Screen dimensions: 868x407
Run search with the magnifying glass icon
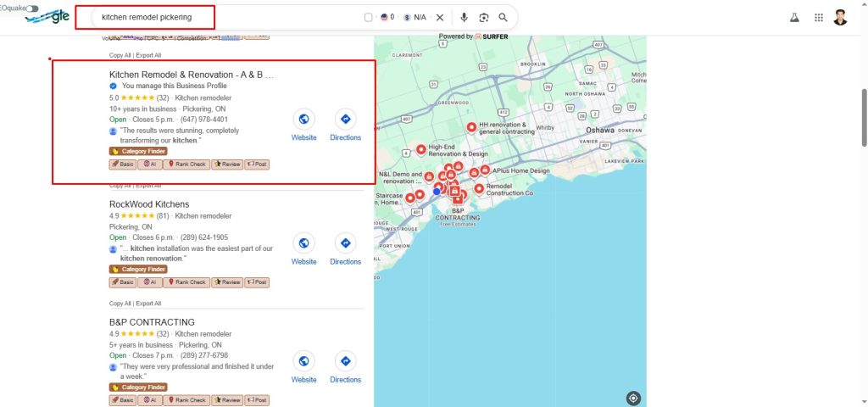coord(504,18)
